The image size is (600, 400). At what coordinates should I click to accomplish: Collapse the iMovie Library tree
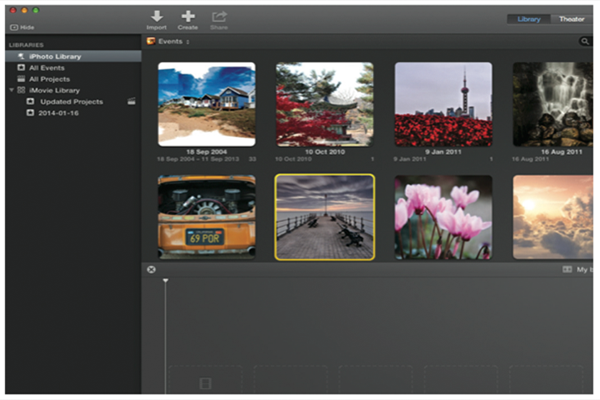(11, 90)
